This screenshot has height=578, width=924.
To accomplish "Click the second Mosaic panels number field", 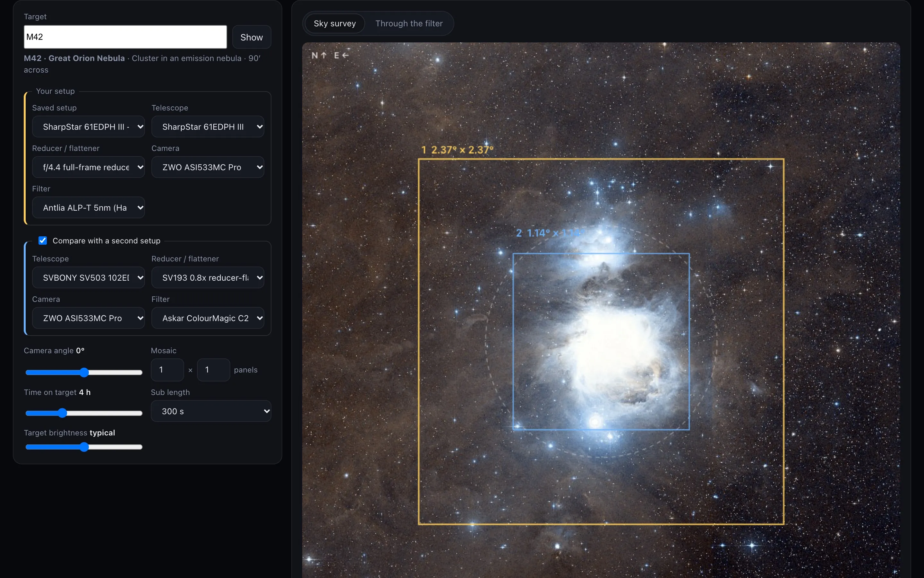I will tap(213, 370).
